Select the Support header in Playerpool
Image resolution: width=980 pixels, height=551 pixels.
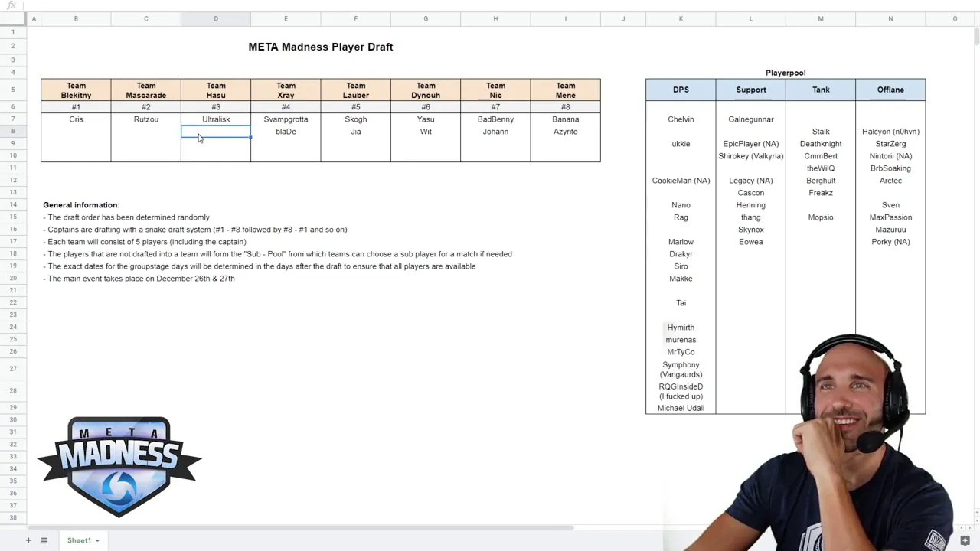[751, 90]
